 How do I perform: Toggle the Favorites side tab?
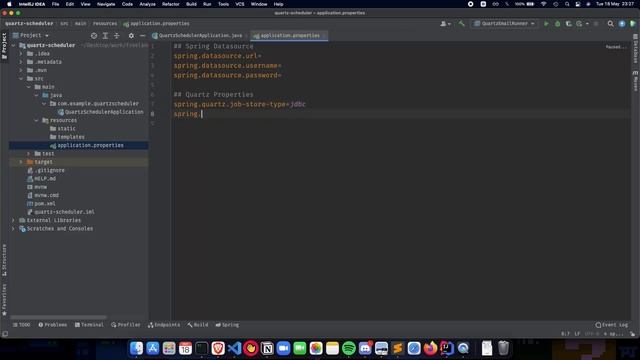(x=4, y=300)
